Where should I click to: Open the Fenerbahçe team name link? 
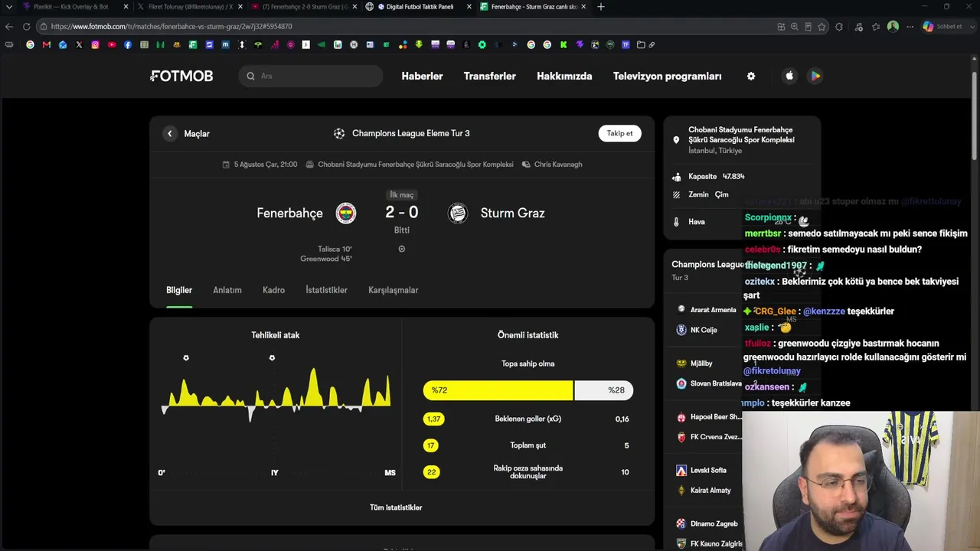pos(289,213)
